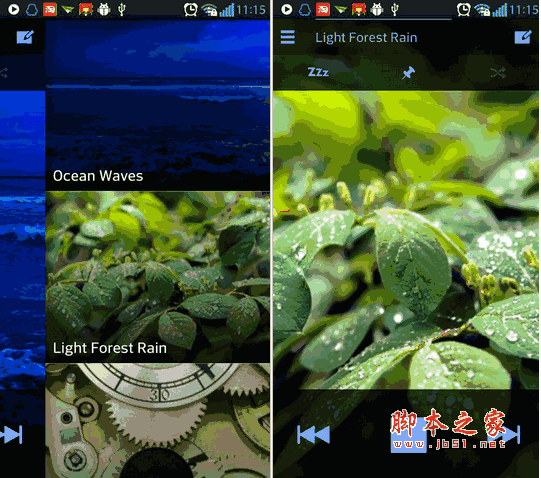Tap the QQ penguin icon in left status bar
Viewport: 541px width, 478px height.
pos(32,9)
